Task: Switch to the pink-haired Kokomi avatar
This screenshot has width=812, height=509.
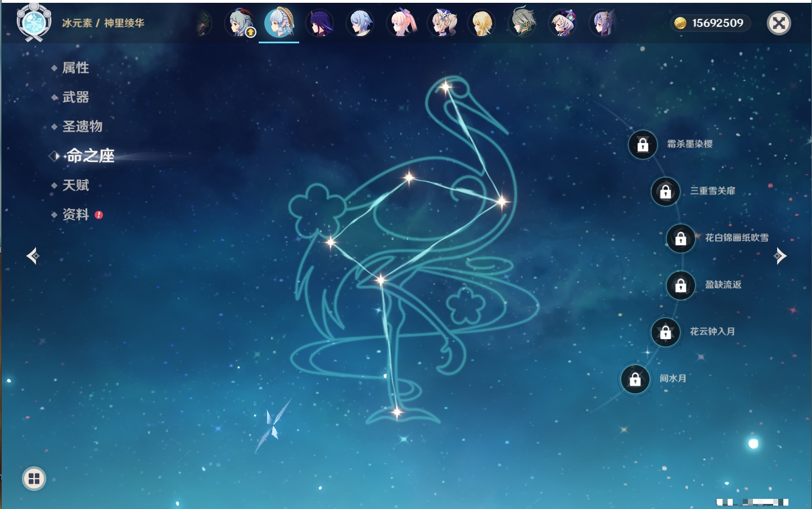Action: tap(402, 23)
